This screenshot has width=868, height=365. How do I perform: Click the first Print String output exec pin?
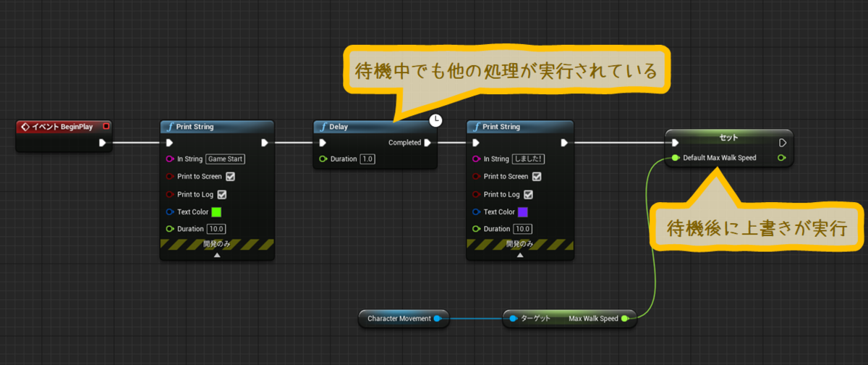265,143
